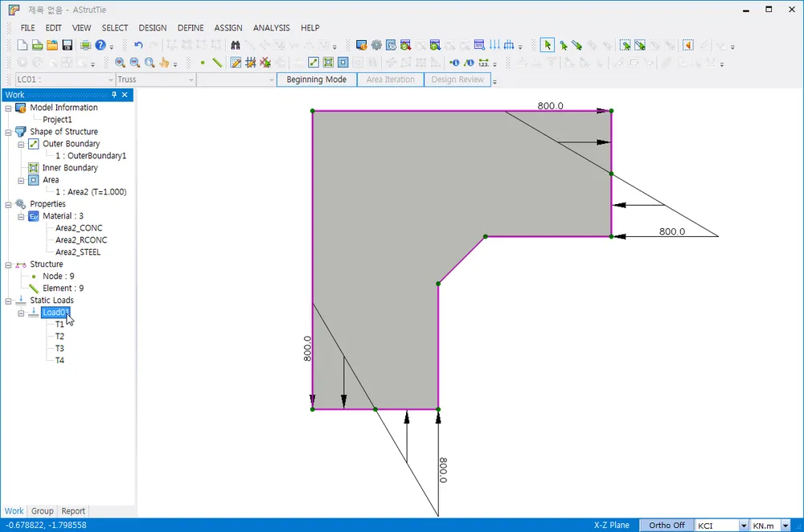Viewport: 804px width, 532px height.
Task: Select the add node green dot tool
Action: coord(203,63)
